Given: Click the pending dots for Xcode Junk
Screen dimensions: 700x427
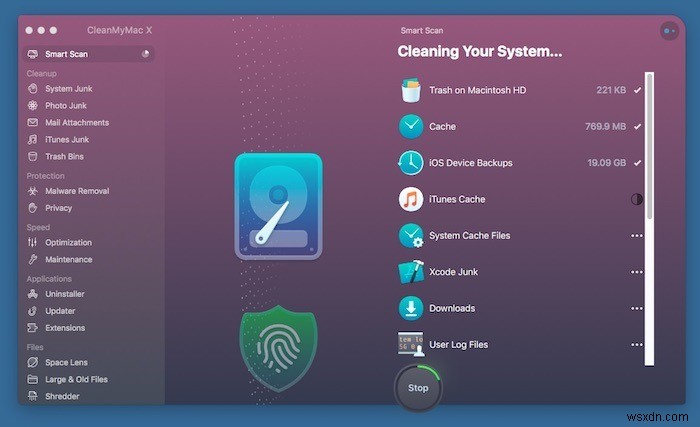Looking at the screenshot, I should coord(637,272).
